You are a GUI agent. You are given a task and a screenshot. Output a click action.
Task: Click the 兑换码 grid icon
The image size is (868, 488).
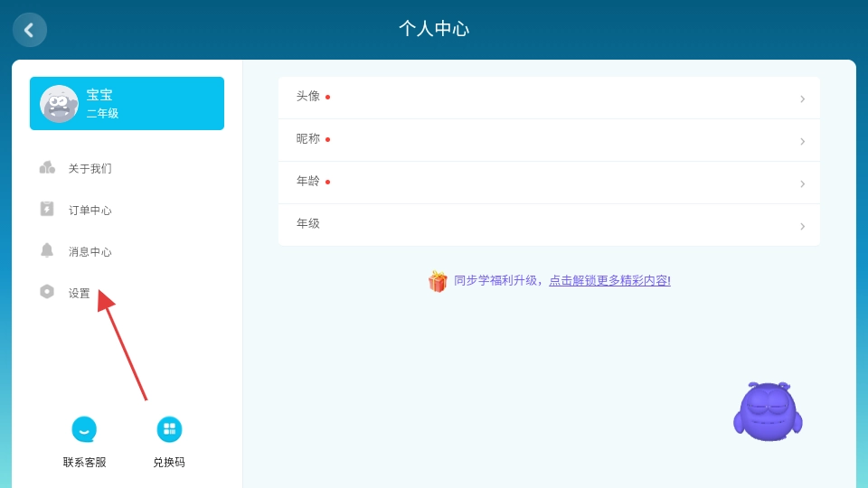169,429
